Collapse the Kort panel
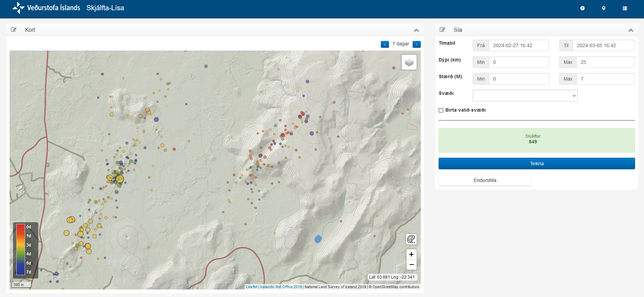The width and height of the screenshot is (644, 297). [416, 30]
